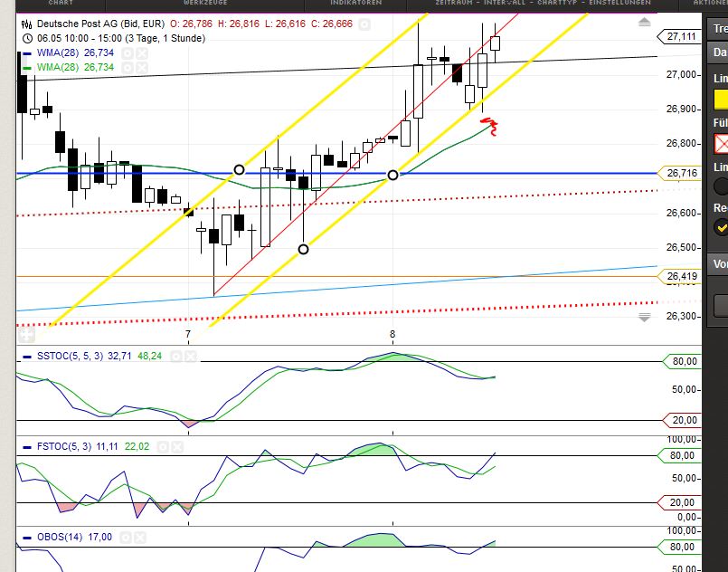Viewport: 728px width, 572px height.
Task: Select the yellow line color swatch in side panel
Action: pyautogui.click(x=721, y=99)
